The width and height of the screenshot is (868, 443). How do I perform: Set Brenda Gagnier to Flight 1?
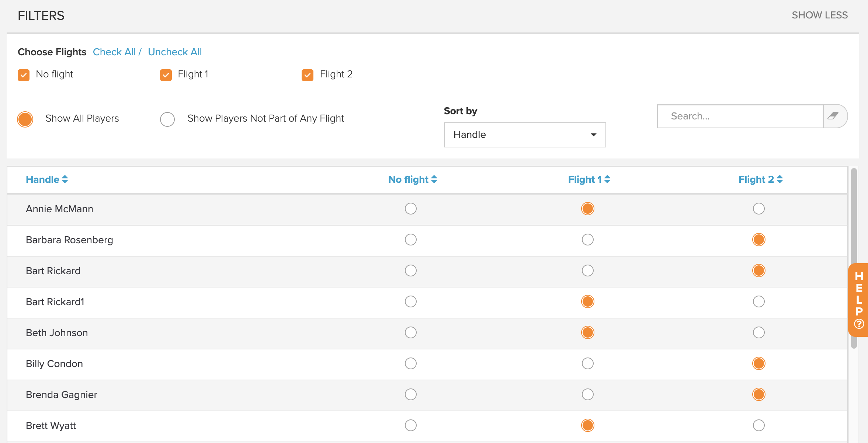(588, 394)
